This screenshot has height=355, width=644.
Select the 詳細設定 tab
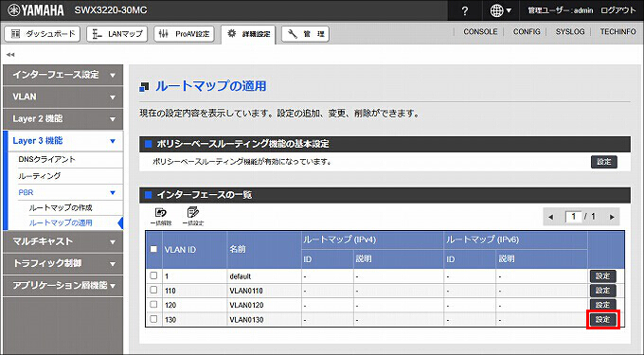(x=248, y=34)
